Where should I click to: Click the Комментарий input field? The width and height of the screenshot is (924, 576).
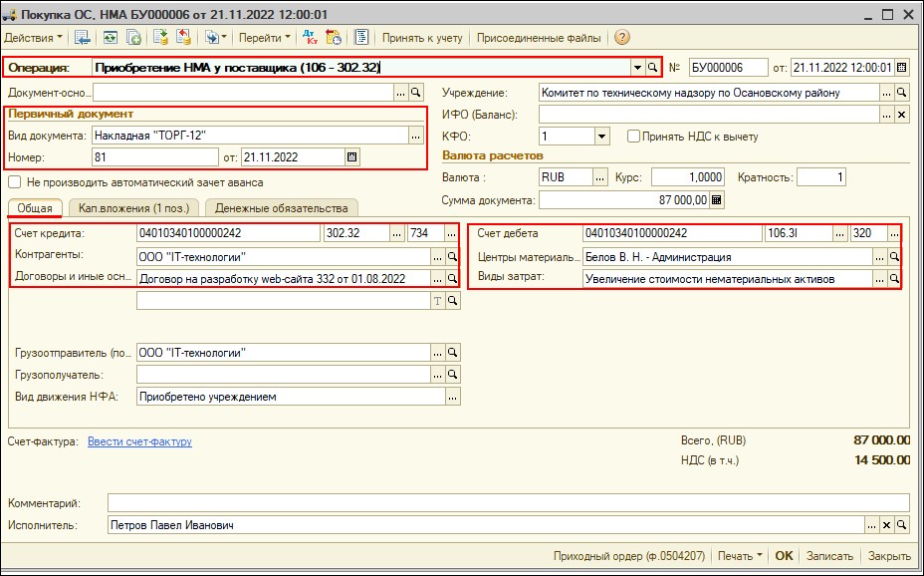pos(509,503)
